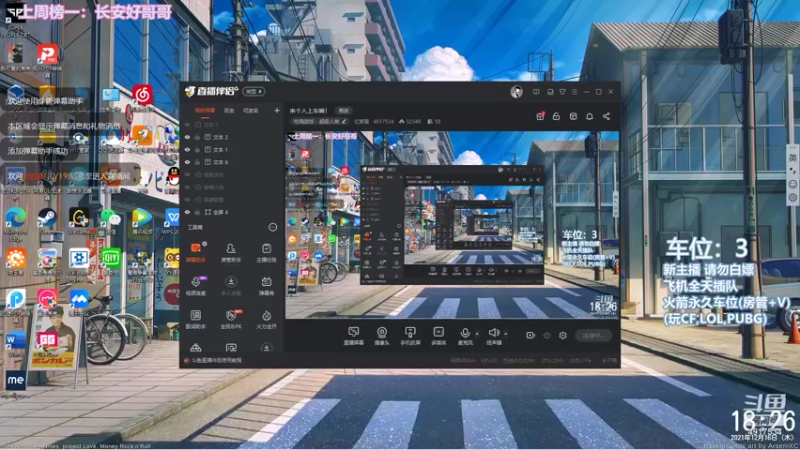
Task: Open the 弹幕秀 danmaku show tool
Action: tap(266, 286)
